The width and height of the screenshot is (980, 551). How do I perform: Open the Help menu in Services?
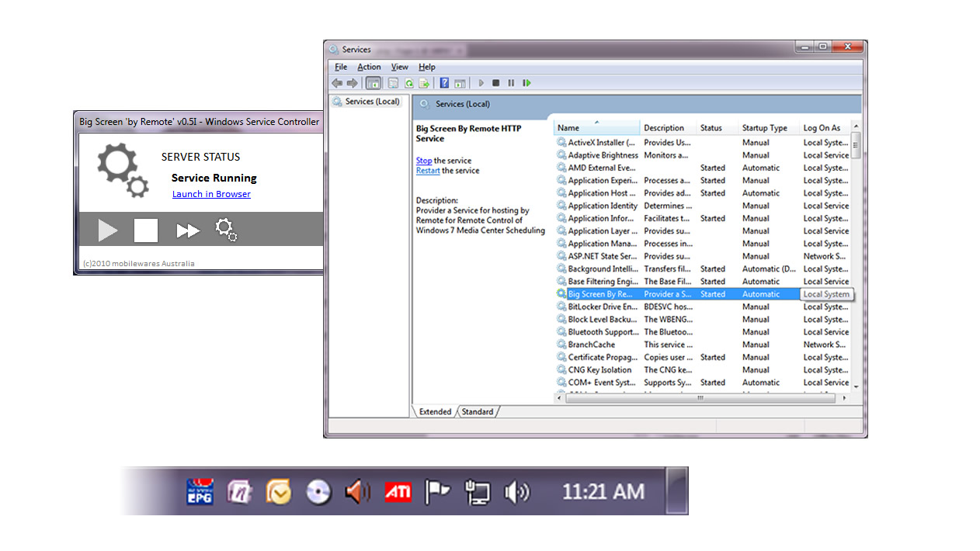coord(427,67)
